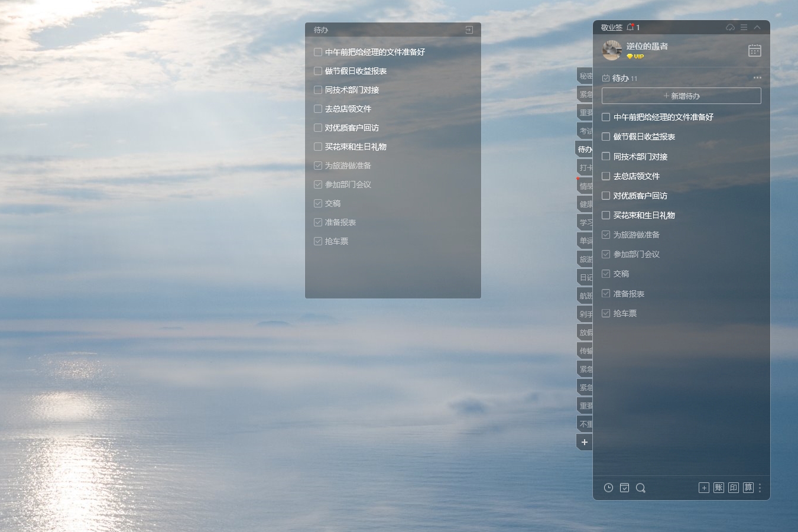Click the 敬业签 app title text

click(x=612, y=27)
